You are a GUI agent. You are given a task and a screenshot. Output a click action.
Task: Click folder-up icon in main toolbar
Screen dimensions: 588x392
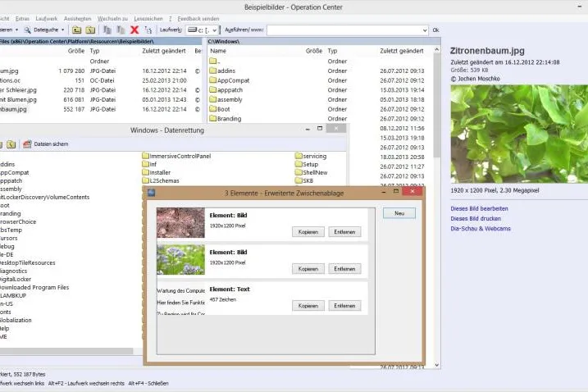pyautogui.click(x=76, y=30)
